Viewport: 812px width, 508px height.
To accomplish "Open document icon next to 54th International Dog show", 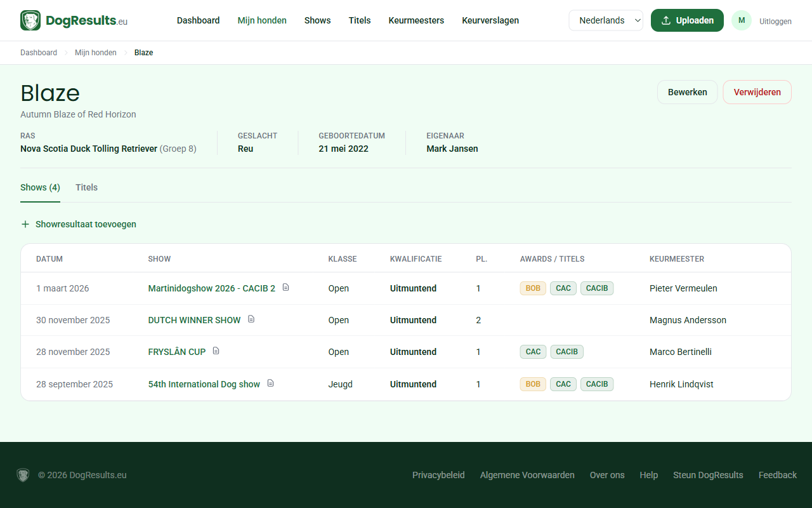I will (270, 384).
